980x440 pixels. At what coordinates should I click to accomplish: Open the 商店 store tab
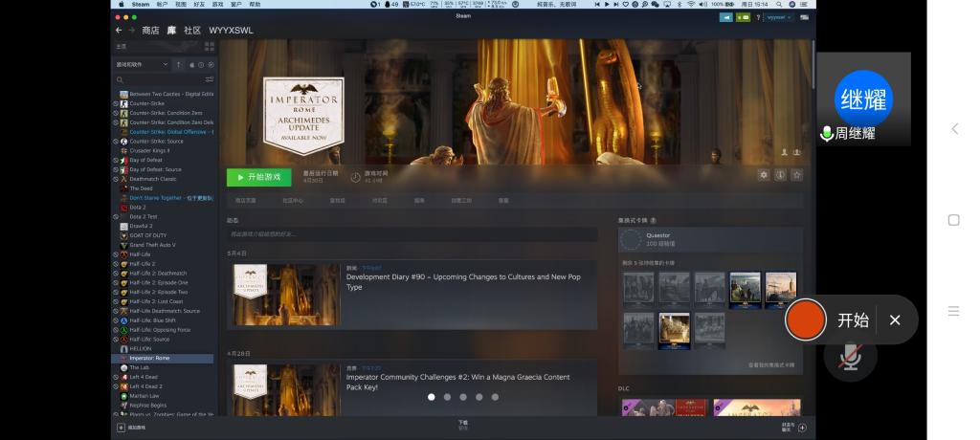click(x=150, y=31)
